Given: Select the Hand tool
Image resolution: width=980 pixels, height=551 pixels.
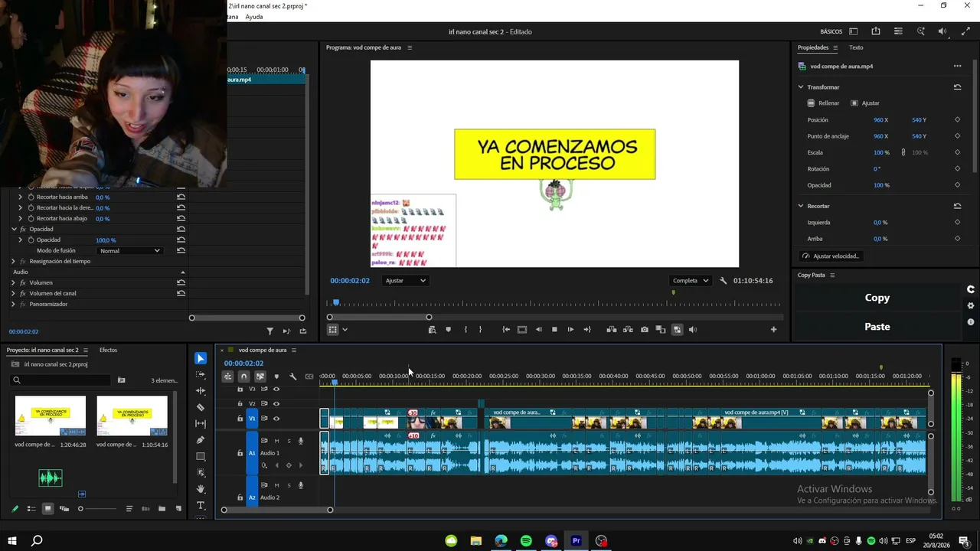Looking at the screenshot, I should [201, 489].
